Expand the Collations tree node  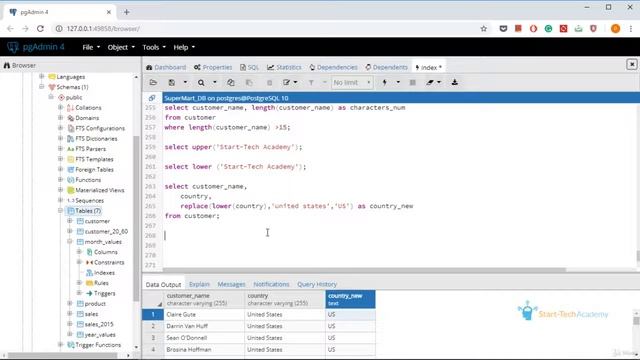[x=60, y=107]
